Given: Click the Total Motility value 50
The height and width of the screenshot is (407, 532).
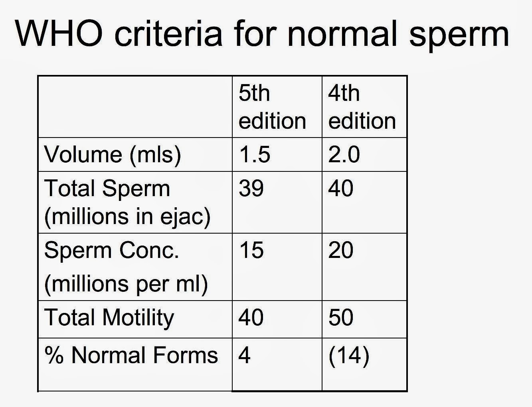Looking at the screenshot, I should click(x=340, y=318).
